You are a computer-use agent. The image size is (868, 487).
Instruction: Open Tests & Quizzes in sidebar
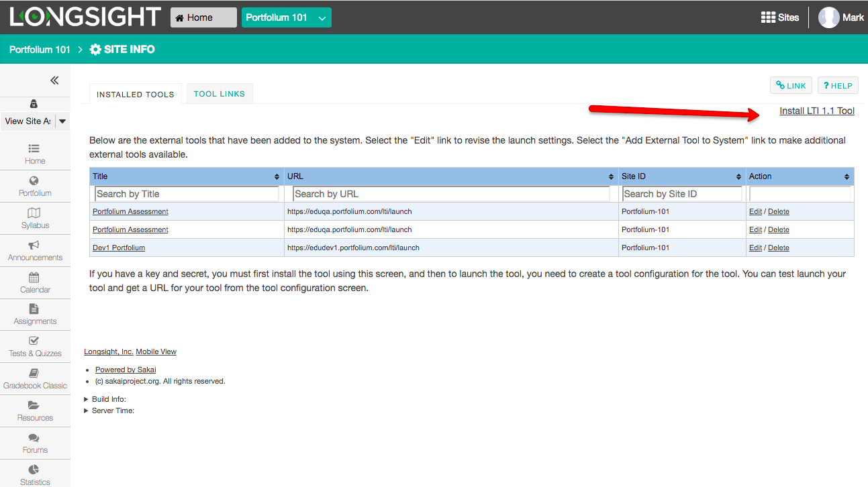click(35, 347)
